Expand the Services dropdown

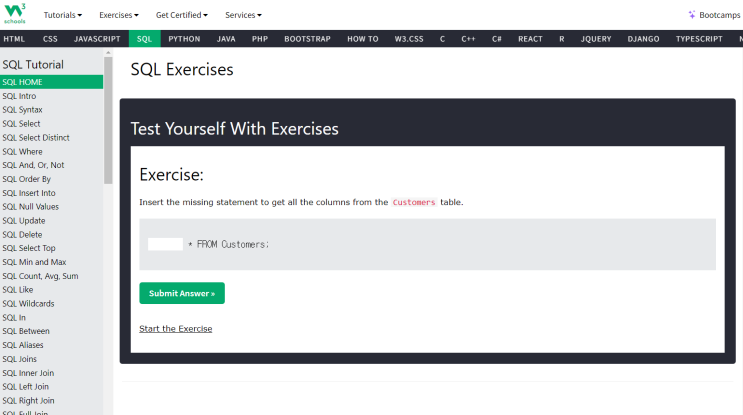click(243, 15)
